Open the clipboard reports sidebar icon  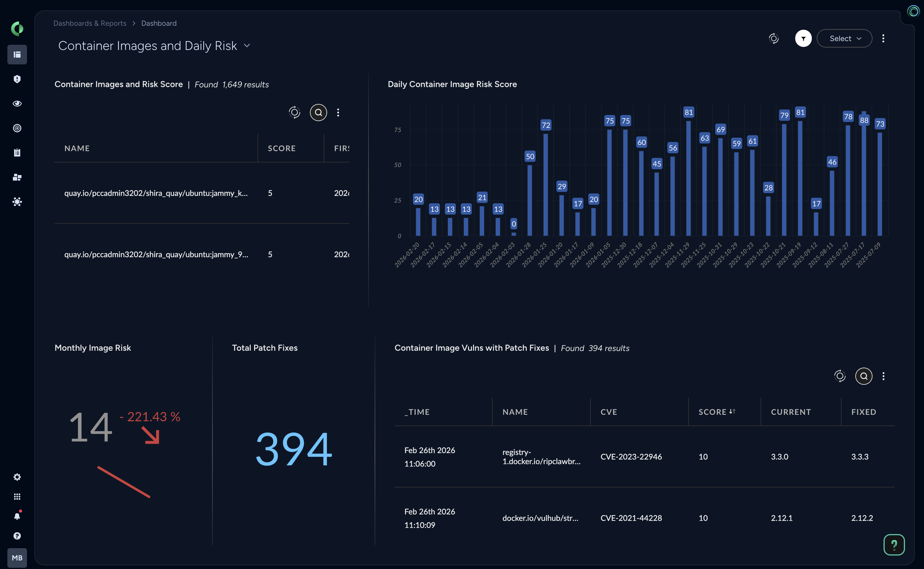tap(17, 152)
